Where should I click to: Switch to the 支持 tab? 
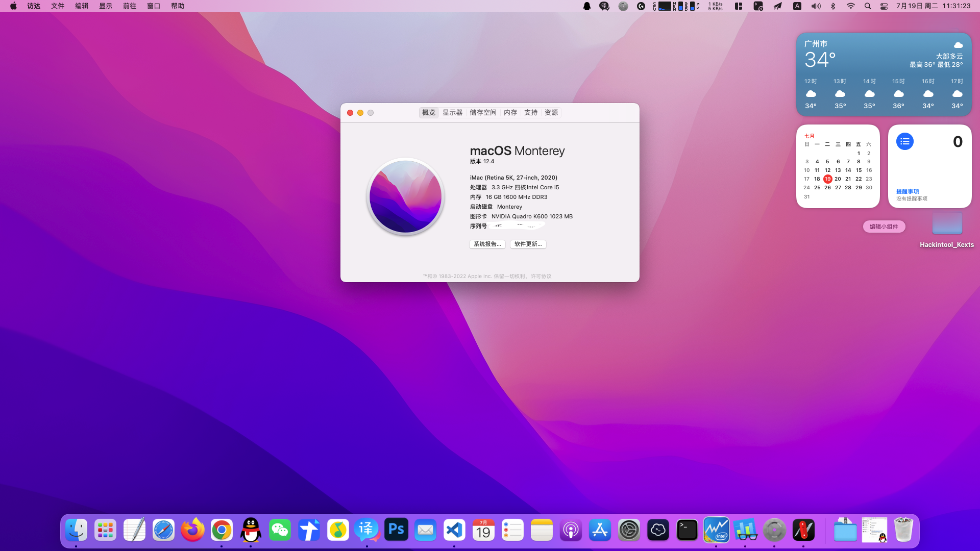[x=531, y=113]
